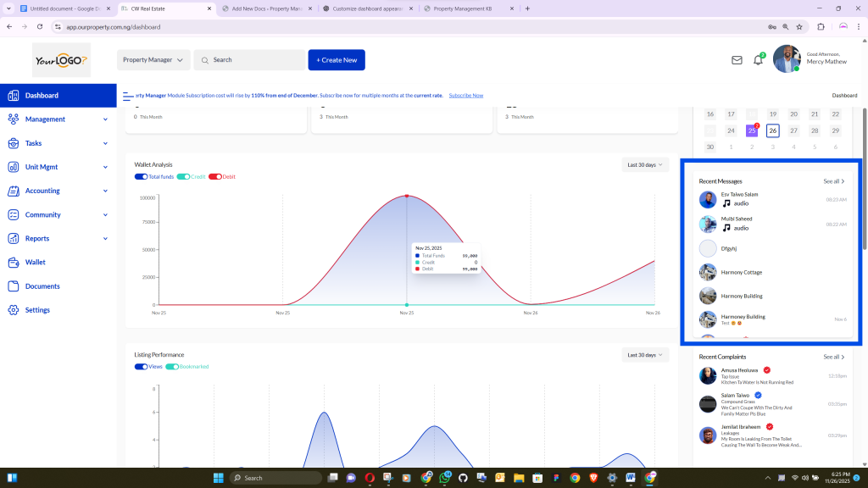
Task: Open the Property Manager dropdown
Action: tap(153, 60)
